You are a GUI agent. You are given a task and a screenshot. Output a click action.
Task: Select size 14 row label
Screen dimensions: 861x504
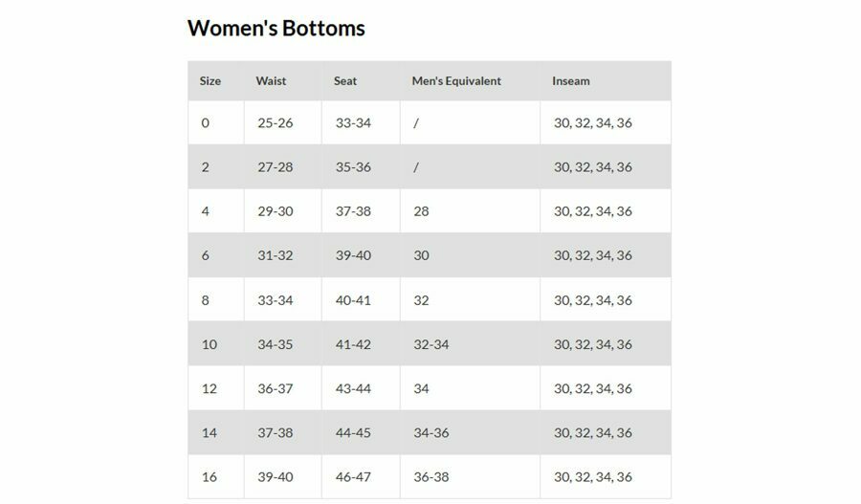point(209,432)
